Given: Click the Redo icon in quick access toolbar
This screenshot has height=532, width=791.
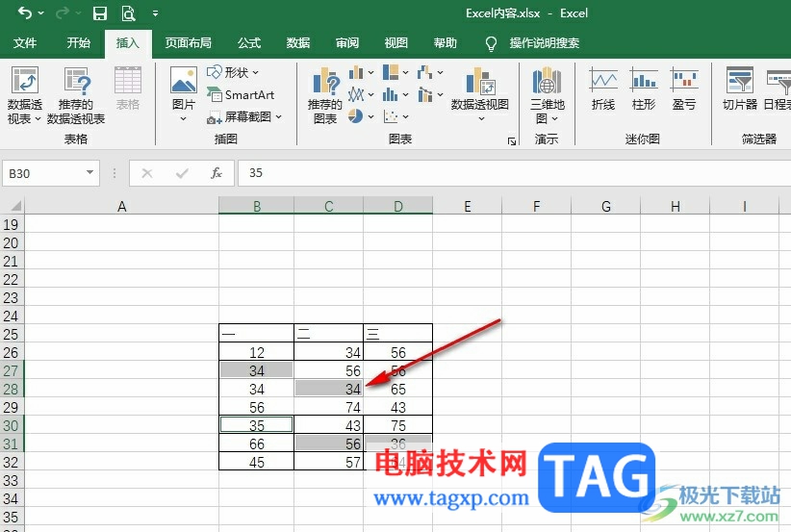Looking at the screenshot, I should coord(62,13).
